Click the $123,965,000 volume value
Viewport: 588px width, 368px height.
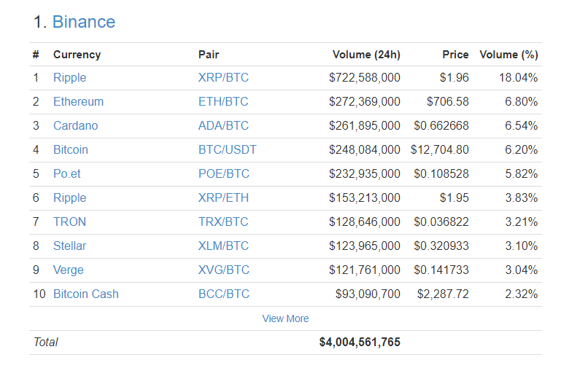coord(365,246)
